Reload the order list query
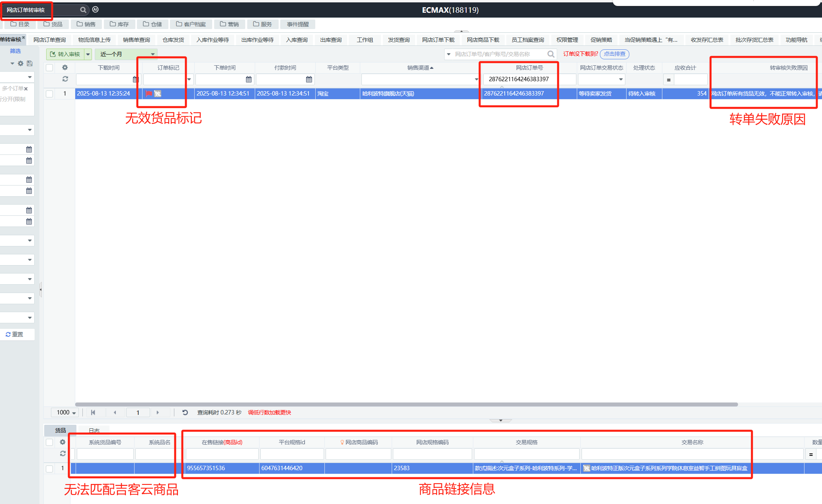The image size is (822, 504). 185,412
